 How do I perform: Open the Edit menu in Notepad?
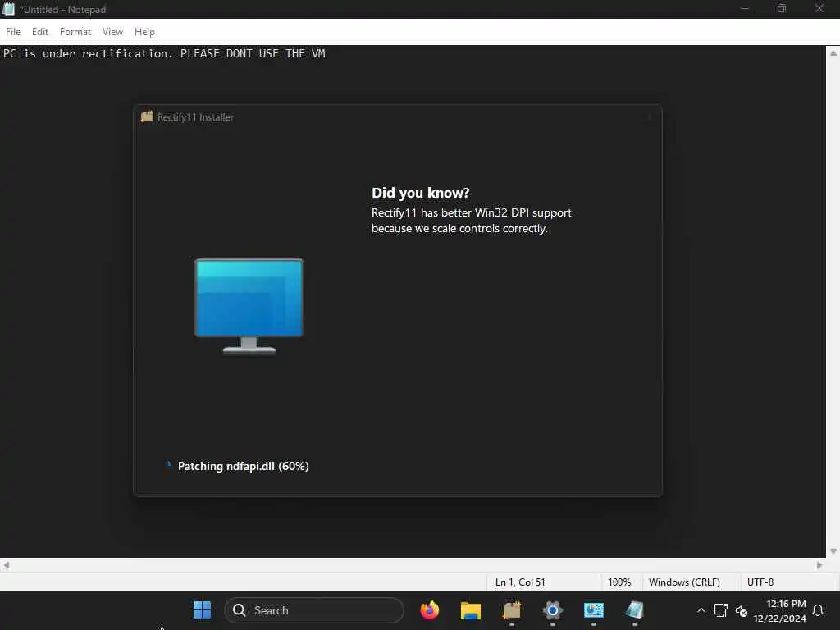coord(40,32)
